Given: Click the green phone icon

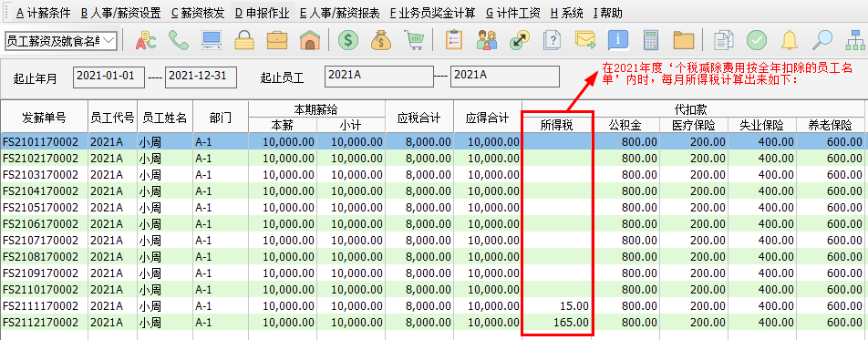Looking at the screenshot, I should pyautogui.click(x=179, y=40).
